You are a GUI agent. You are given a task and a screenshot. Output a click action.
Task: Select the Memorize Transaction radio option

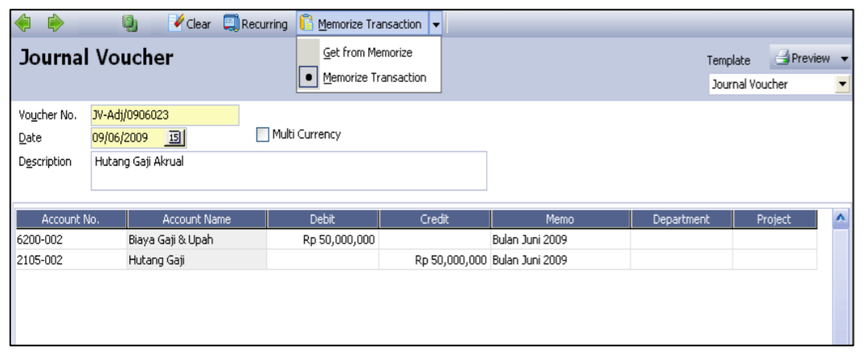pos(311,78)
